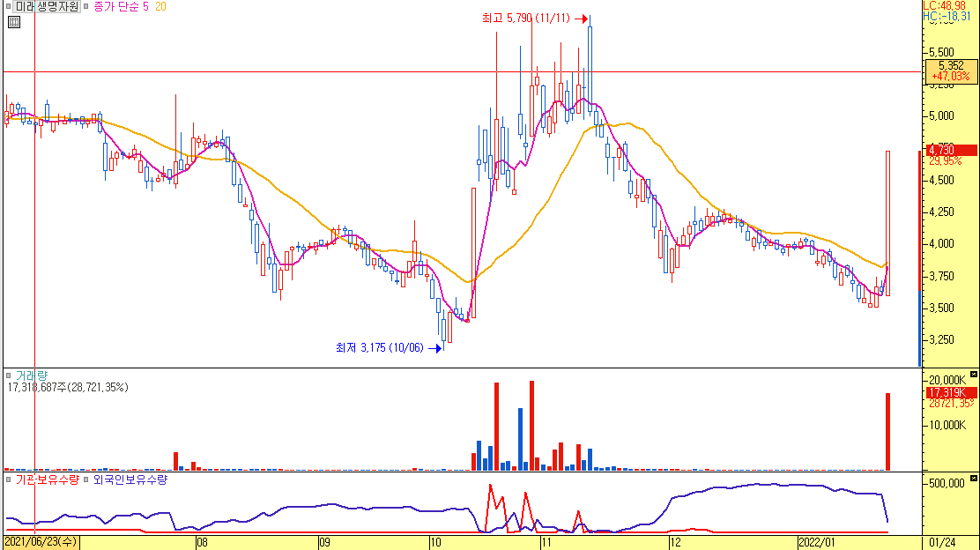Click the 29.95% change value

945,161
